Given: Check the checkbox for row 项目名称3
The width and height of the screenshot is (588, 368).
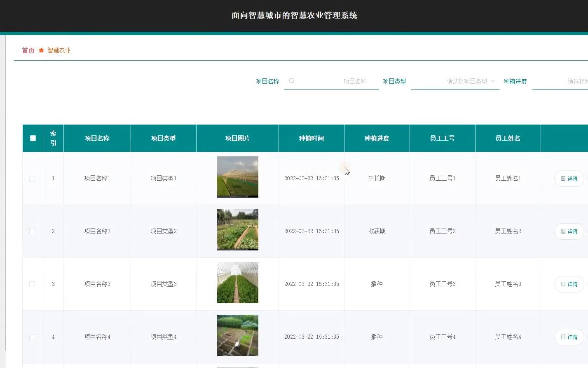Looking at the screenshot, I should 32,284.
